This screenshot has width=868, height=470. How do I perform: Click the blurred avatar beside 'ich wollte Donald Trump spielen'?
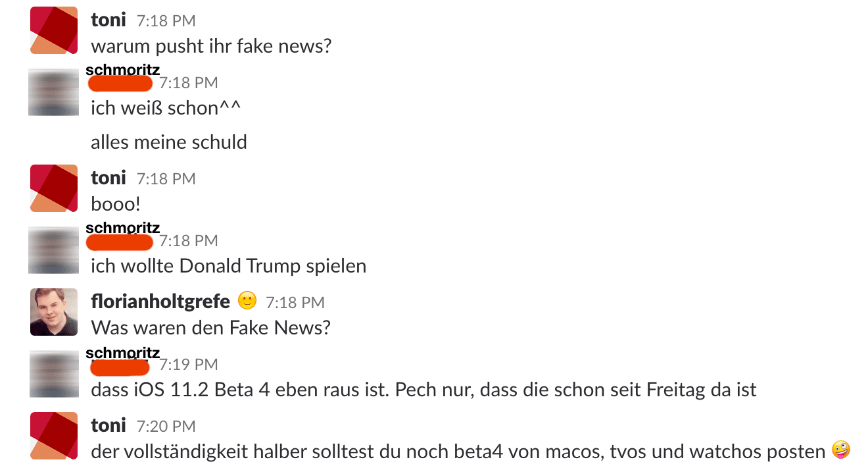click(54, 249)
